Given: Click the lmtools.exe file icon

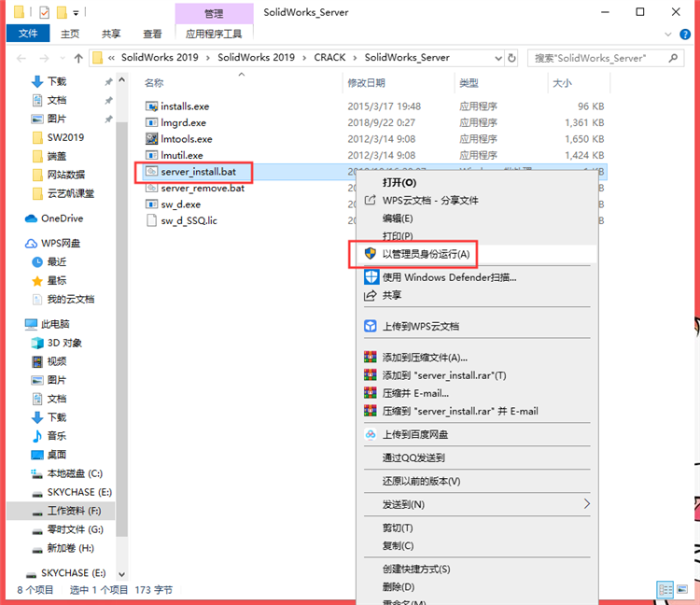Looking at the screenshot, I should [x=152, y=139].
